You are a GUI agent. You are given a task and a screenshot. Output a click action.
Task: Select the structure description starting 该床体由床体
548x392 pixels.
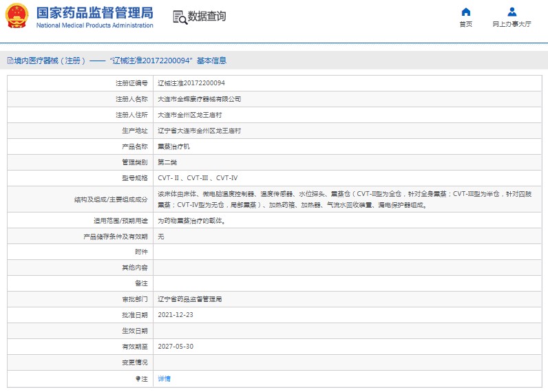(x=345, y=199)
